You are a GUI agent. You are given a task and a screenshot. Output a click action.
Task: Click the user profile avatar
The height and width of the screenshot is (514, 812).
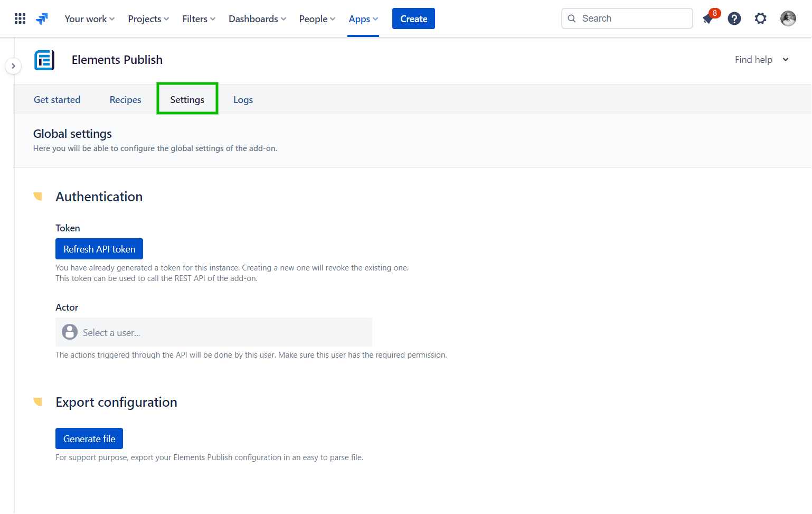tap(788, 19)
